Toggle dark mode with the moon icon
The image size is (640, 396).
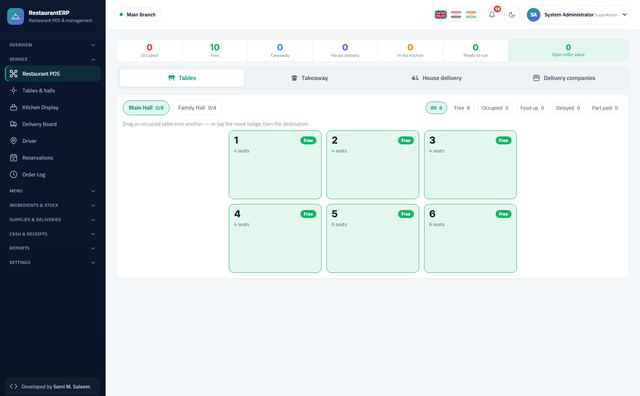[x=512, y=15]
